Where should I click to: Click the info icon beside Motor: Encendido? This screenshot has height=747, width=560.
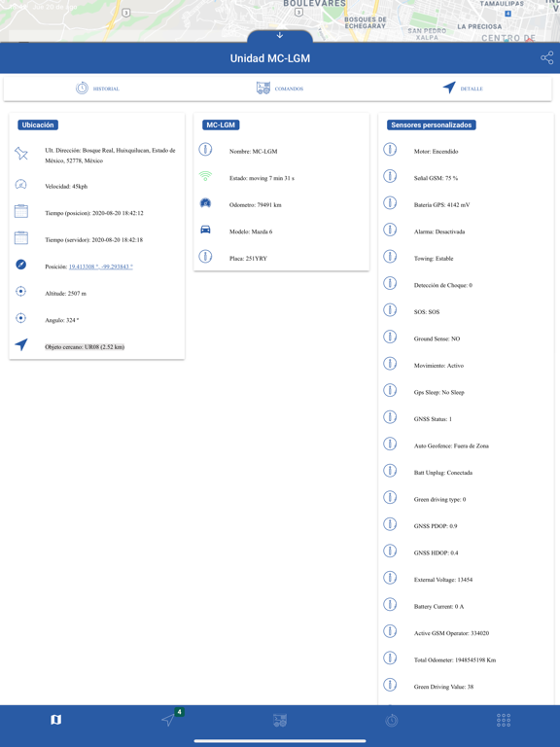coord(390,149)
